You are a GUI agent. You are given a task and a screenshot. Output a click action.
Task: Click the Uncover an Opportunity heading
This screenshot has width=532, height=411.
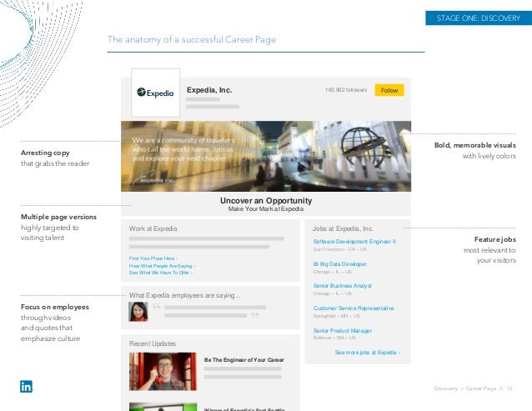266,200
